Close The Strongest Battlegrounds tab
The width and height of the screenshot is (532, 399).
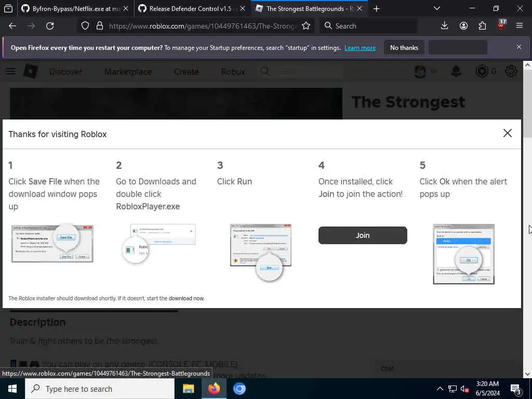pyautogui.click(x=360, y=9)
